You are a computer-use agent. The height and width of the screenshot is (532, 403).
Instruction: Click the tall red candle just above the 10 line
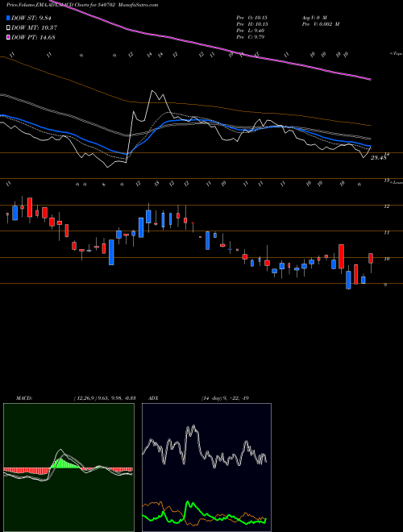tap(341, 256)
